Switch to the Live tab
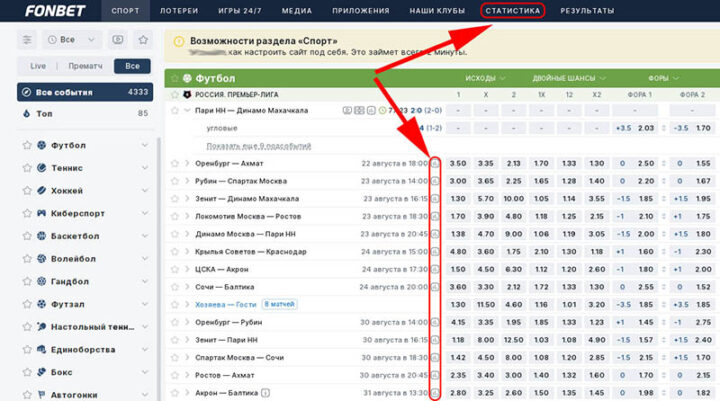 (38, 66)
